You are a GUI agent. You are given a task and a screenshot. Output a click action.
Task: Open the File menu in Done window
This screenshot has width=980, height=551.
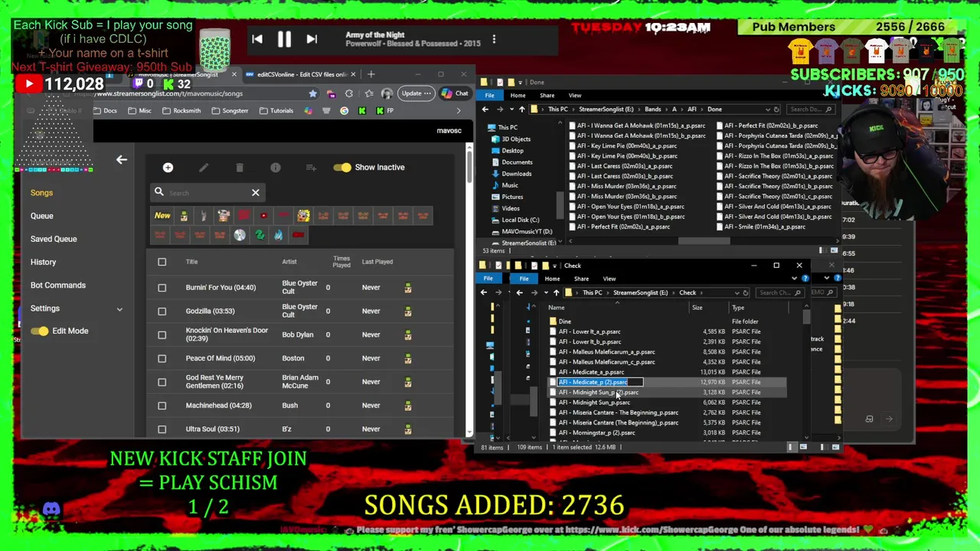[489, 96]
